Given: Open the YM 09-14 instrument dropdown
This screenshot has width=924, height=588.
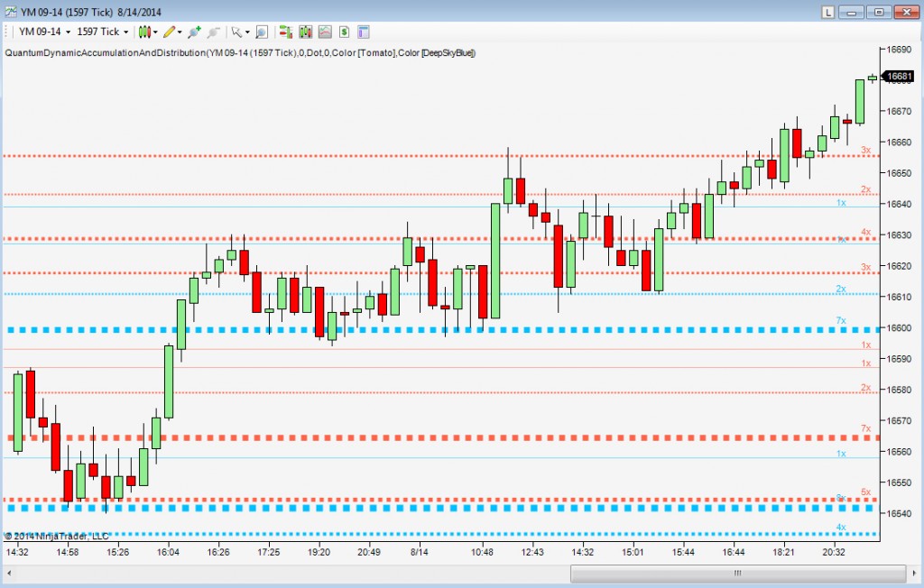Looking at the screenshot, I should [x=41, y=32].
